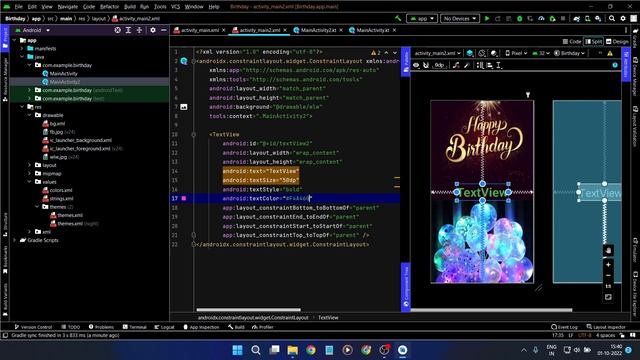Open the Event Log
640x360 pixels.
[564, 327]
